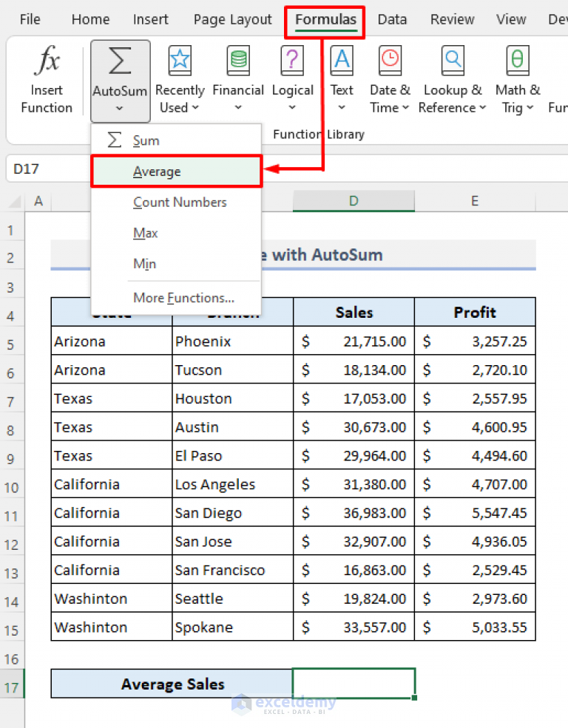Open the Date & Time functions icon
Image resolution: width=568 pixels, height=728 pixels.
point(390,61)
